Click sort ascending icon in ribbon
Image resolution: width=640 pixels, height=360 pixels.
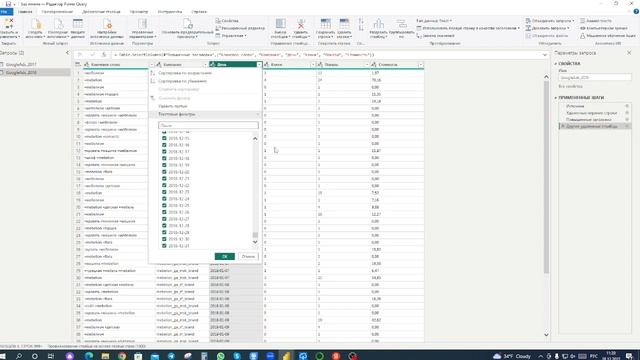[x=361, y=20]
